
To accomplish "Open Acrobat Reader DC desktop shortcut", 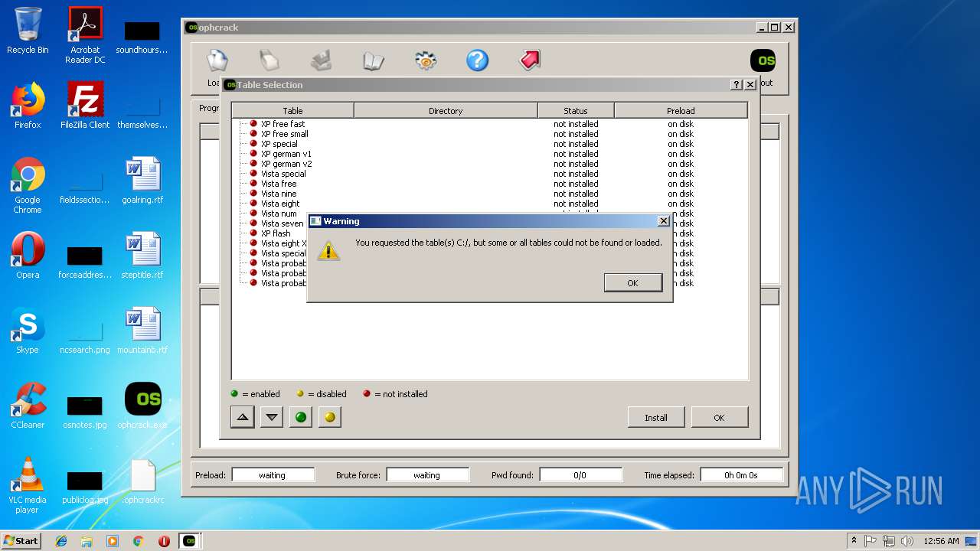I will (x=85, y=35).
